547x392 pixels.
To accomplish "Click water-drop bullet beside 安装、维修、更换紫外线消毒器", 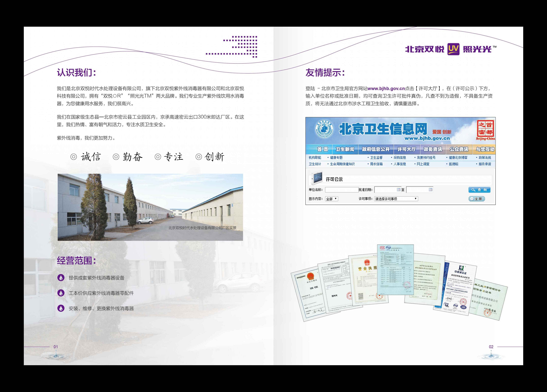I will 61,308.
